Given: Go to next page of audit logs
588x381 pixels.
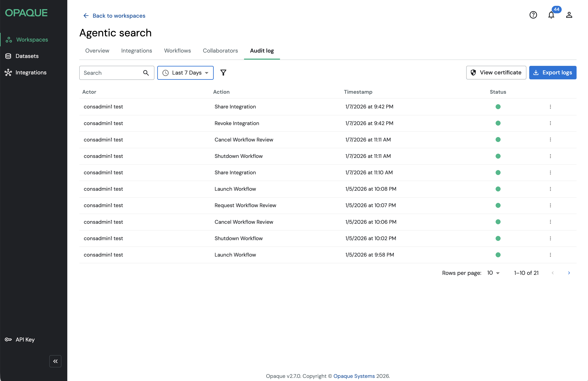Looking at the screenshot, I should 569,273.
